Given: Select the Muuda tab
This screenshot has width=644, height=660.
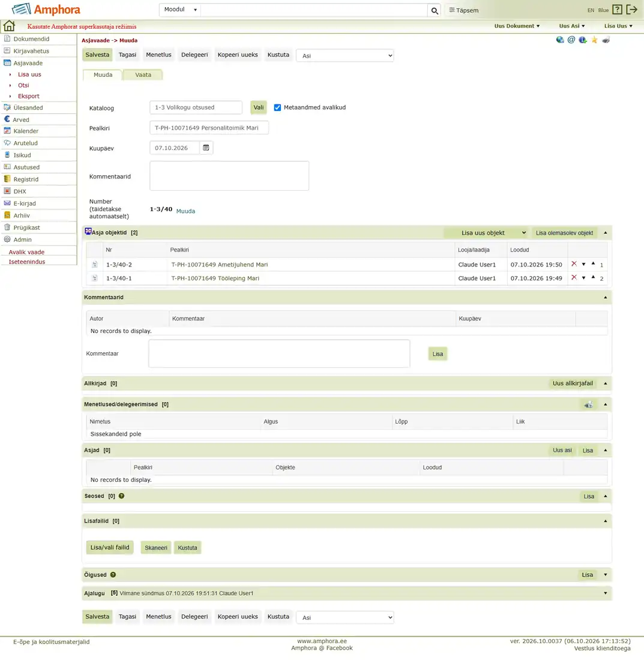Looking at the screenshot, I should (x=103, y=75).
